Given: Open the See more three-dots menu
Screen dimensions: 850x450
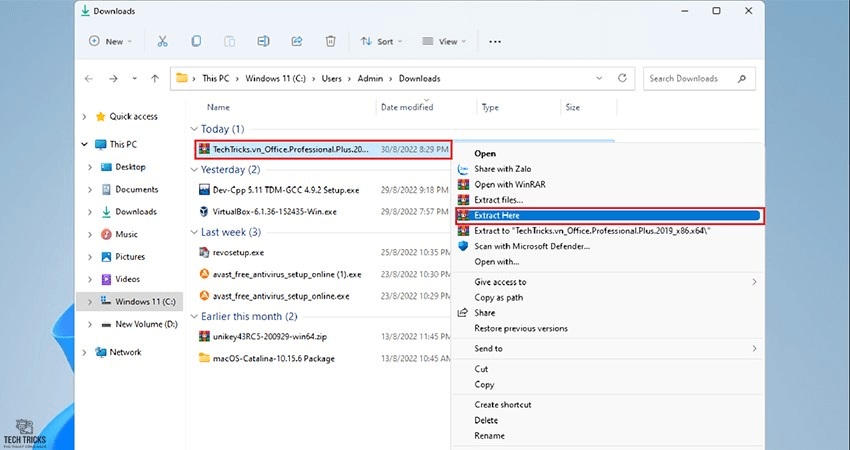Looking at the screenshot, I should tap(495, 42).
